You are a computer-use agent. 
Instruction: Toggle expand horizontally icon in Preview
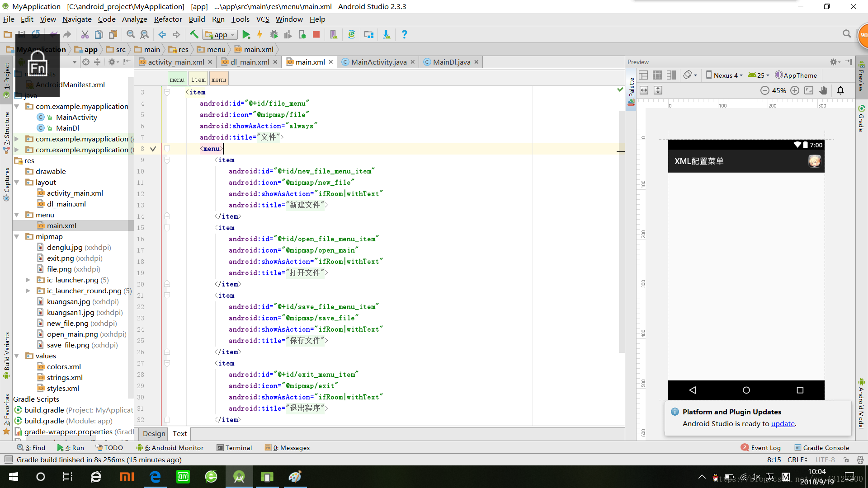pos(644,90)
